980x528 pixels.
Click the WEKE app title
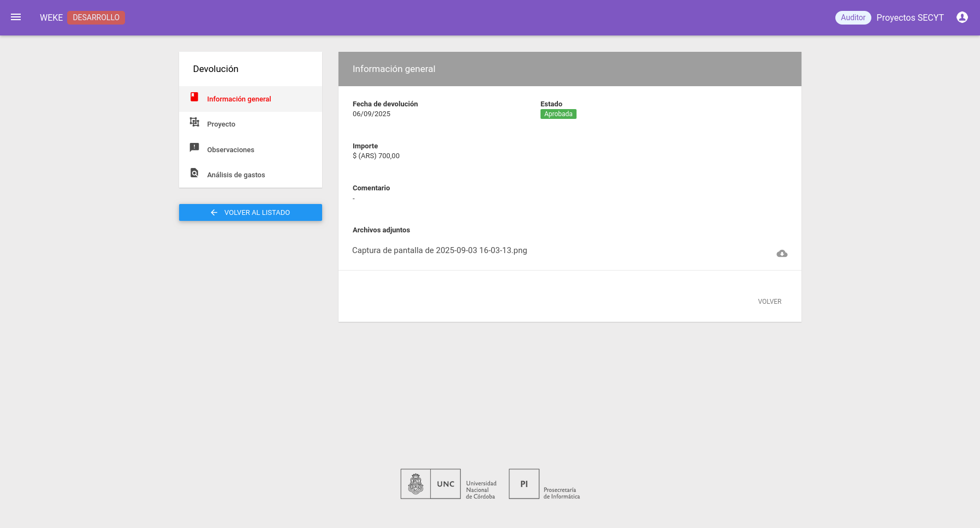[x=51, y=18]
